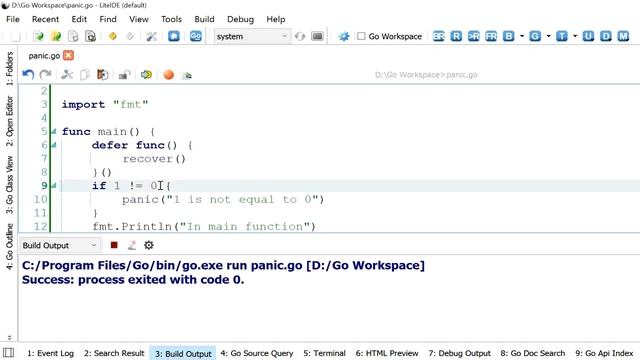Open the Build menu

[204, 19]
